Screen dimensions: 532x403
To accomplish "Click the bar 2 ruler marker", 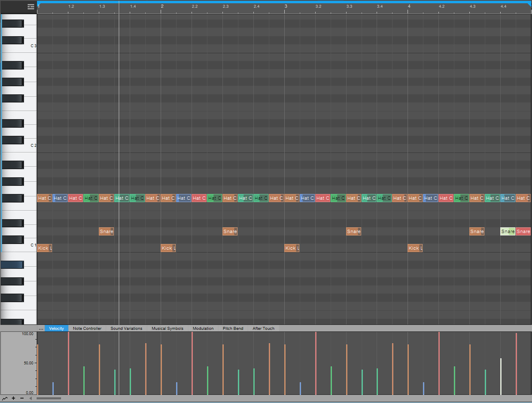I will (162, 7).
